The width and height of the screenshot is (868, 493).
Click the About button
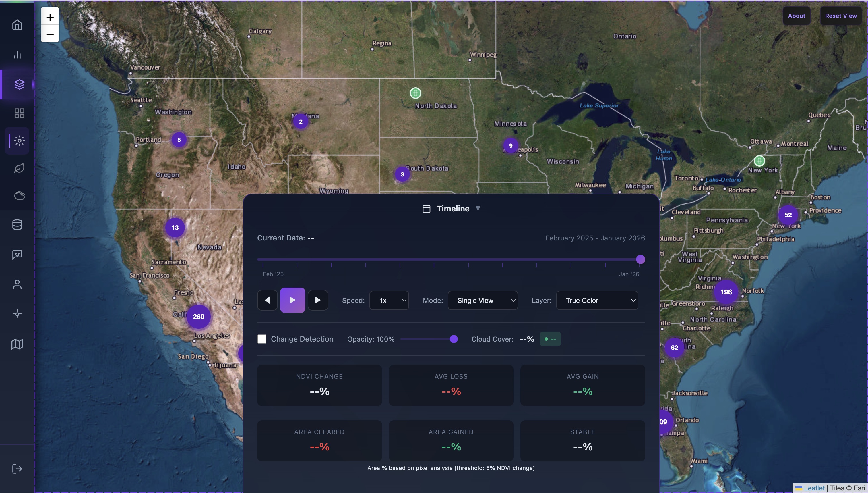click(796, 16)
